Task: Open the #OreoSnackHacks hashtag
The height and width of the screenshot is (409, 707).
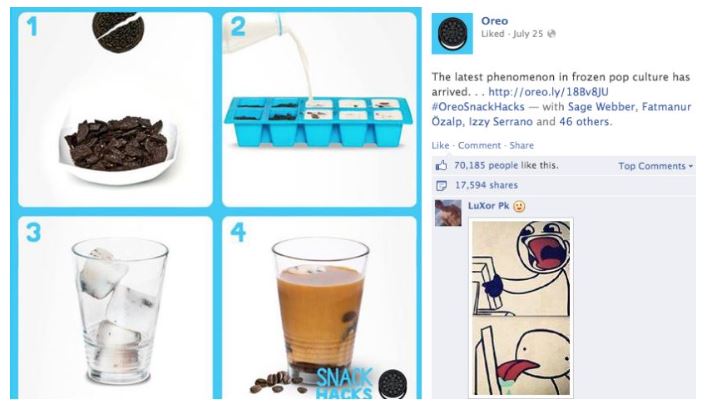Action: [x=478, y=107]
